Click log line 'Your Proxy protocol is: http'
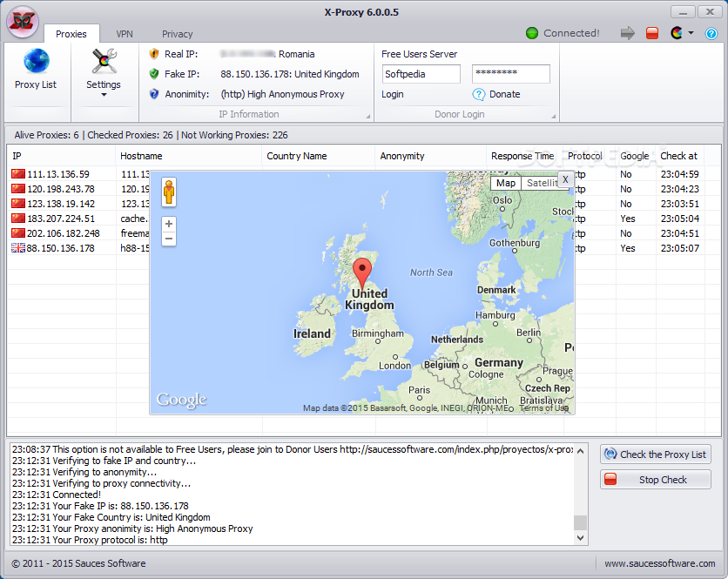Image resolution: width=728 pixels, height=579 pixels. pyautogui.click(x=90, y=540)
